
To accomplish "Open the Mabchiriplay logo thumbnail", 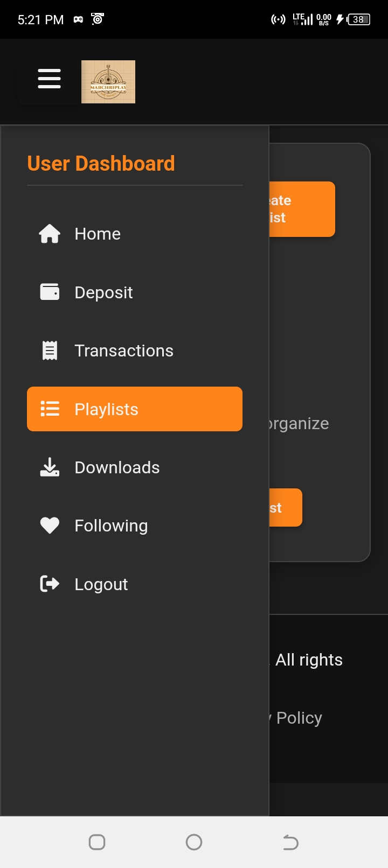I will [108, 82].
